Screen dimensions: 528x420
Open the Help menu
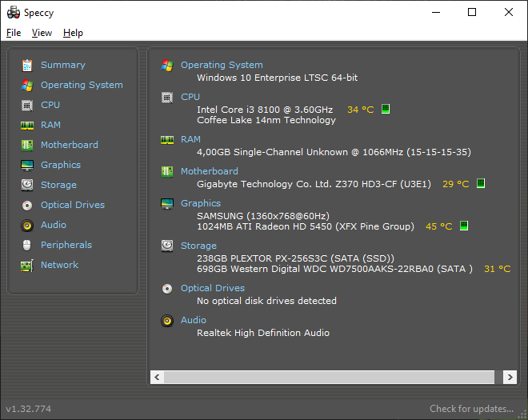[73, 33]
